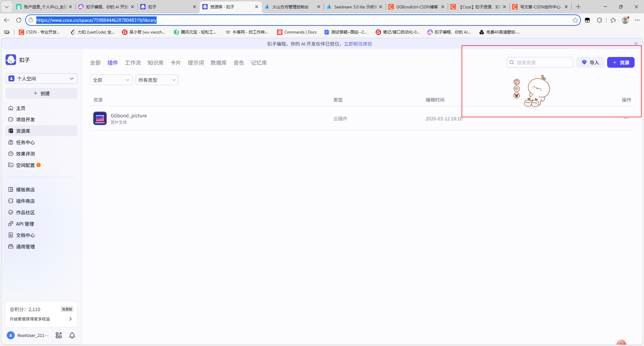Image resolution: width=644 pixels, height=346 pixels.
Task: Switch to the 提示词 tab
Action: click(196, 63)
